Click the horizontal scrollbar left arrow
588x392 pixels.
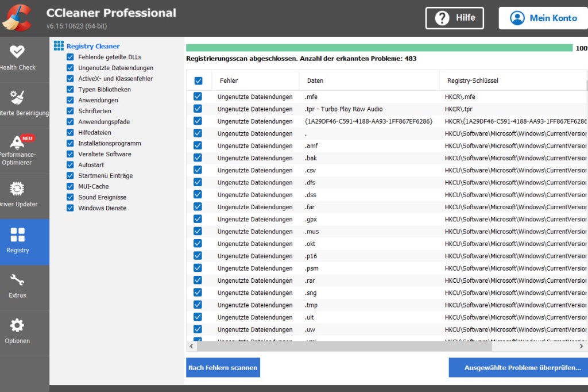pyautogui.click(x=191, y=346)
